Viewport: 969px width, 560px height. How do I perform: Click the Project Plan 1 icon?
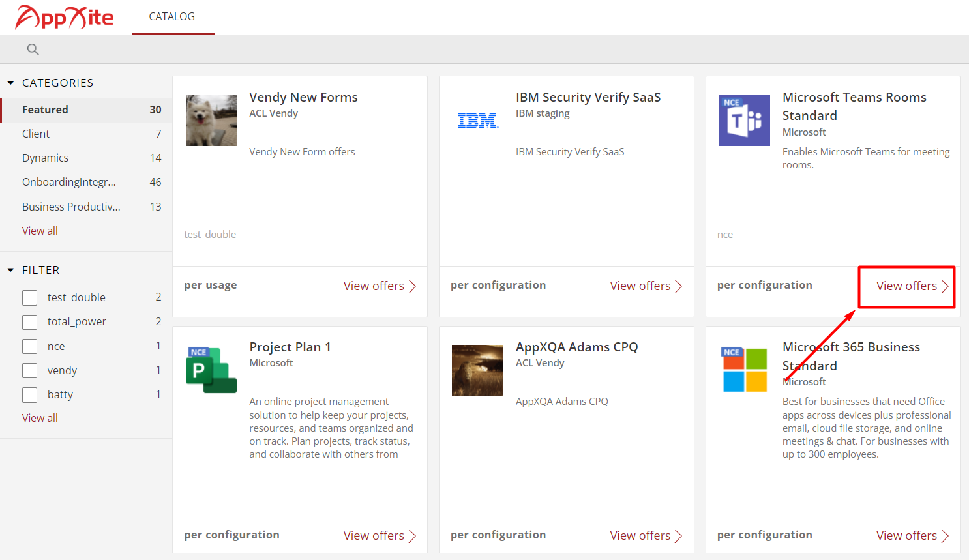click(211, 370)
